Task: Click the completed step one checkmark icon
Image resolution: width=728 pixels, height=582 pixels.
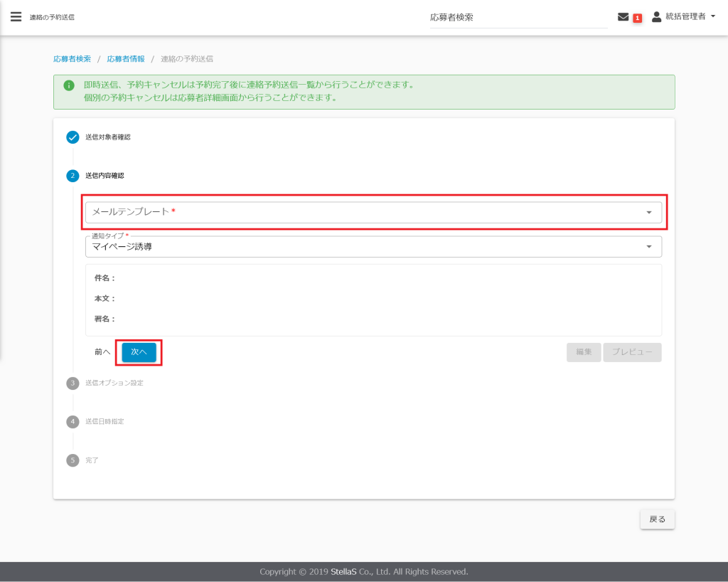Action: tap(73, 137)
